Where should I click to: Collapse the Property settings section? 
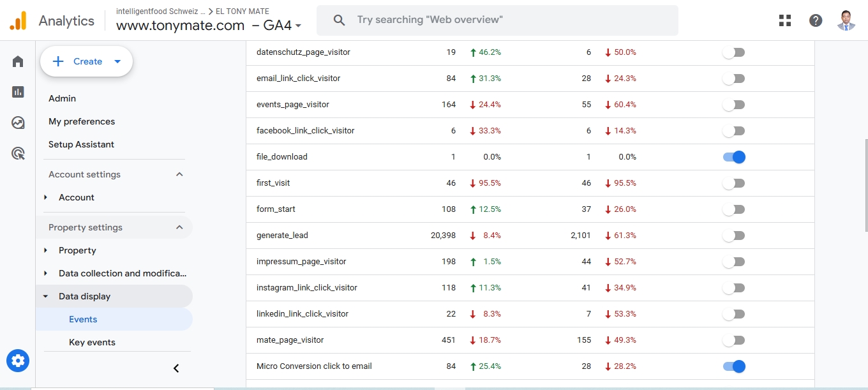pyautogui.click(x=179, y=227)
